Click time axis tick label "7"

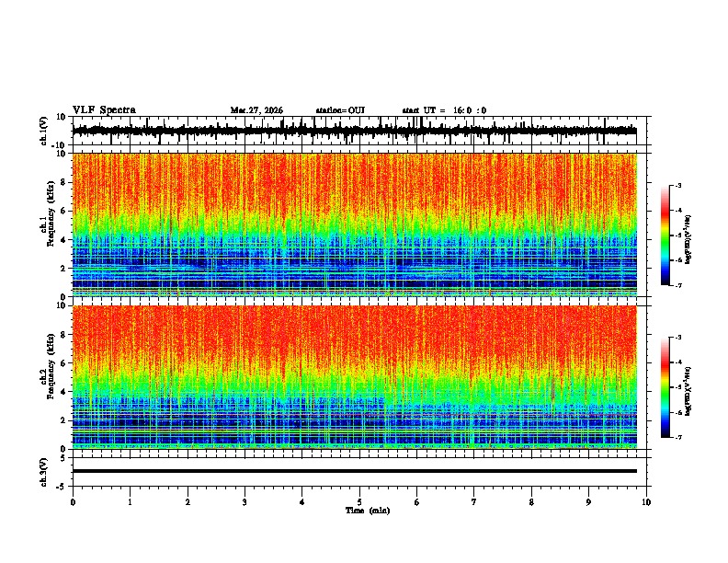click(474, 502)
